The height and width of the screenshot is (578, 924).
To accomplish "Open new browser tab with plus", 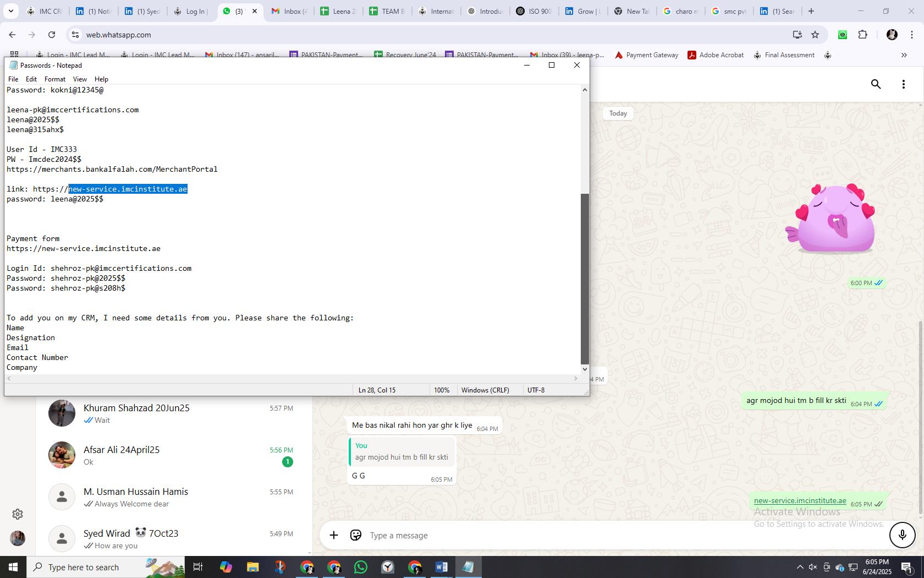I will point(811,11).
